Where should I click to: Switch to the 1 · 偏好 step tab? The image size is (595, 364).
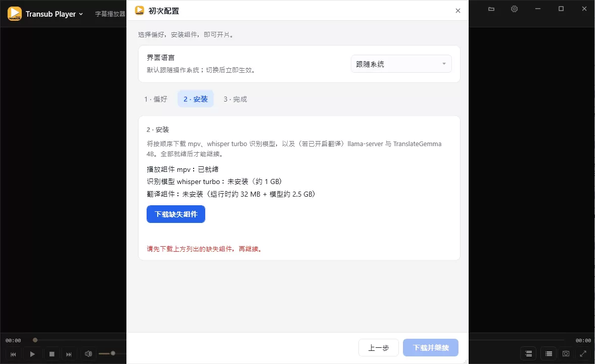pos(156,99)
